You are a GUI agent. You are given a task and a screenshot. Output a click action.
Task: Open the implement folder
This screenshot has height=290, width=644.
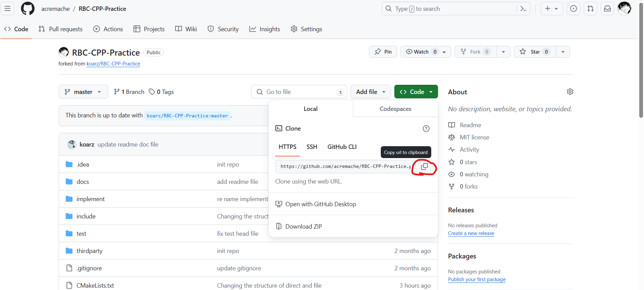pos(90,199)
